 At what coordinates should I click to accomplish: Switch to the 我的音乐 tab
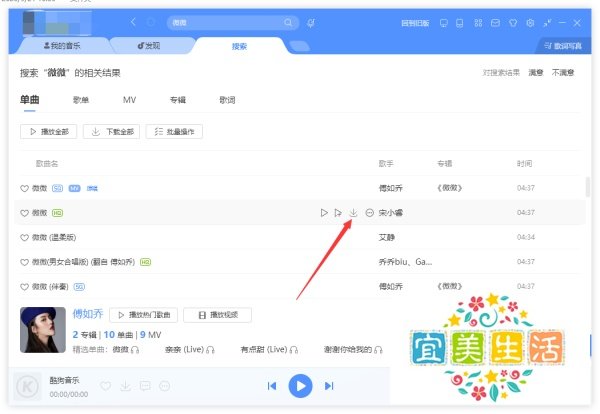tap(62, 46)
